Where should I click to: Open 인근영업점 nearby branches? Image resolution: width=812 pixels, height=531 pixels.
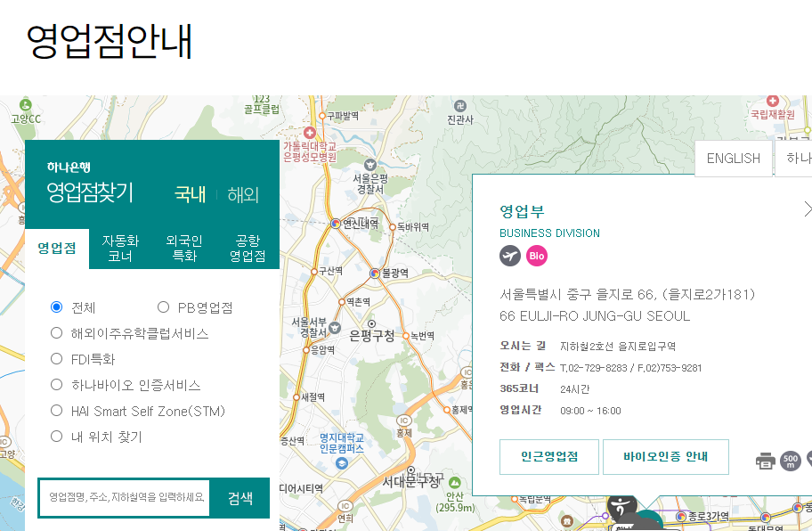click(549, 457)
